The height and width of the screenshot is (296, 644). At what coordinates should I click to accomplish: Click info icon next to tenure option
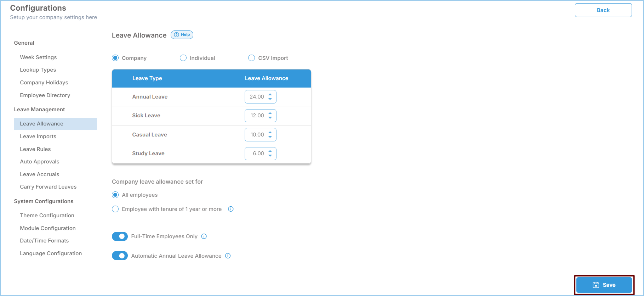pyautogui.click(x=231, y=209)
